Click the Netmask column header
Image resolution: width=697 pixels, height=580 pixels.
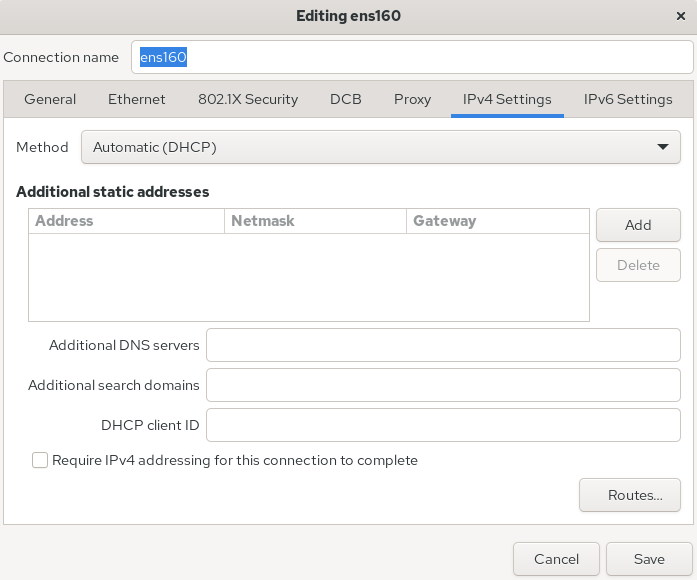(315, 221)
